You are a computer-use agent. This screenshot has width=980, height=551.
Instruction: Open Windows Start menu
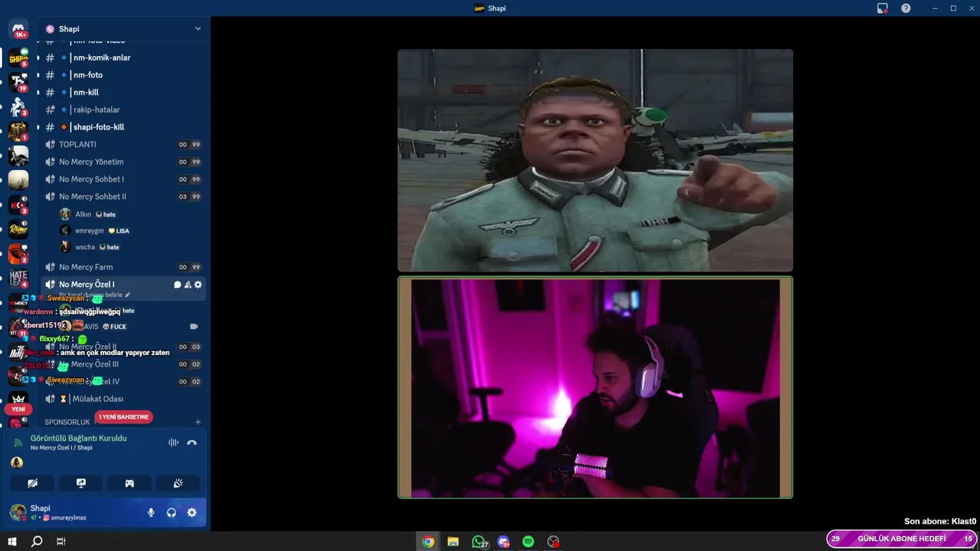(12, 542)
